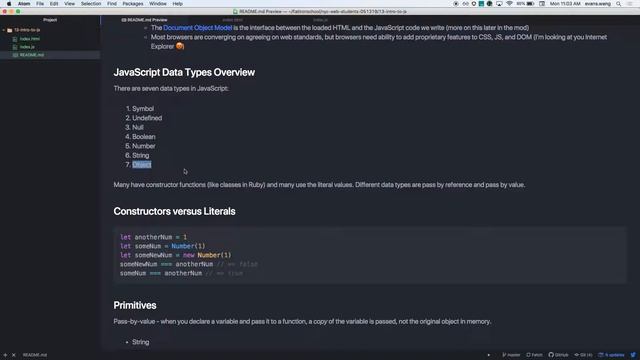Open the Edit menu
Screen dimensions: 640x360
click(x=54, y=4)
